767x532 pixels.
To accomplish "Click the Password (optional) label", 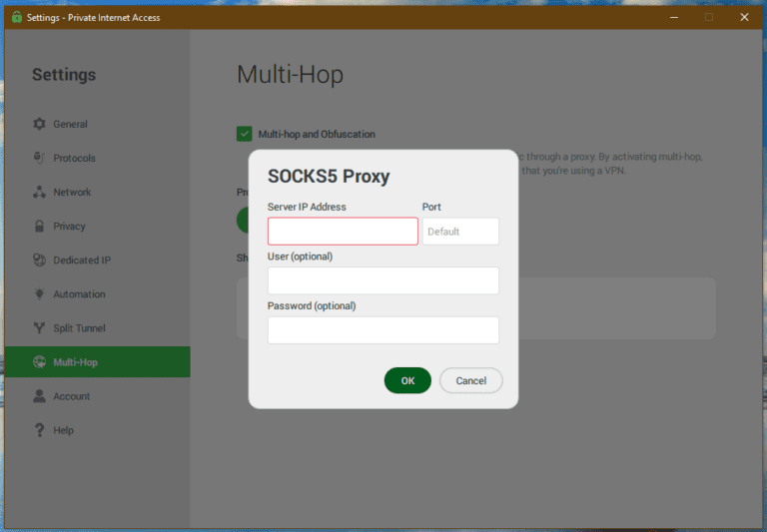I will 312,305.
